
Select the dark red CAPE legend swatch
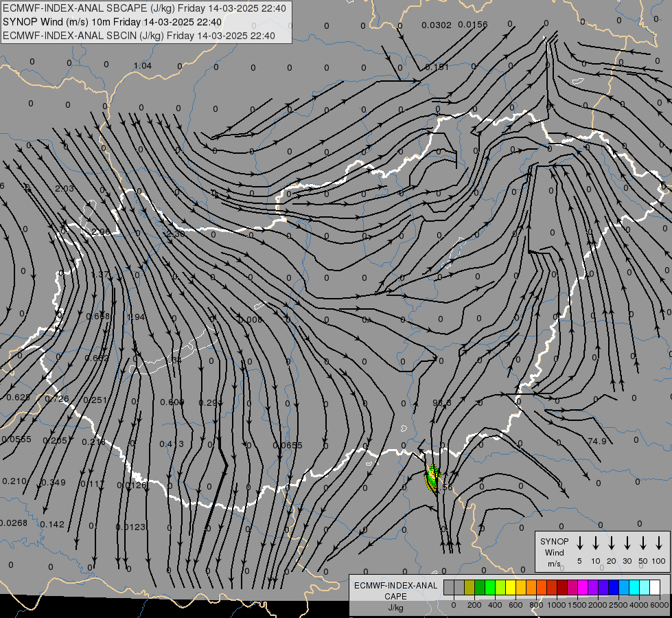tap(562, 587)
